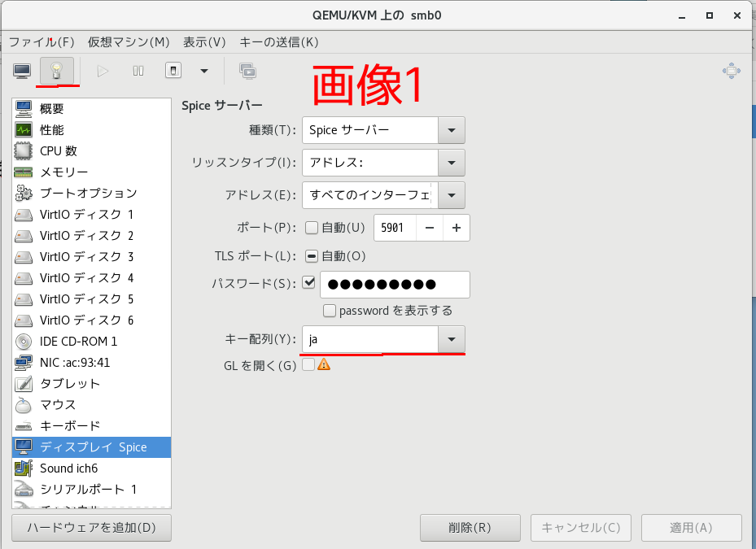Open the 仮想マシン(M) menu
Viewport: 756px width, 549px height.
tap(129, 42)
